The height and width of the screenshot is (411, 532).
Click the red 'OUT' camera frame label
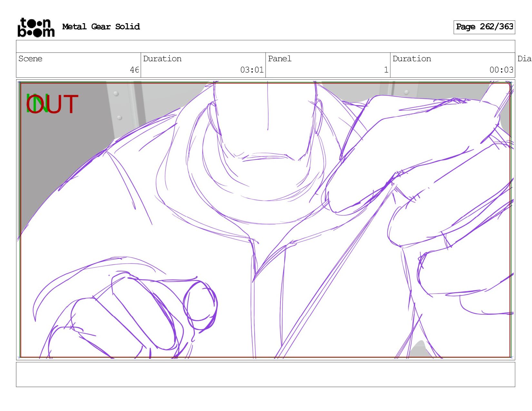(52, 104)
